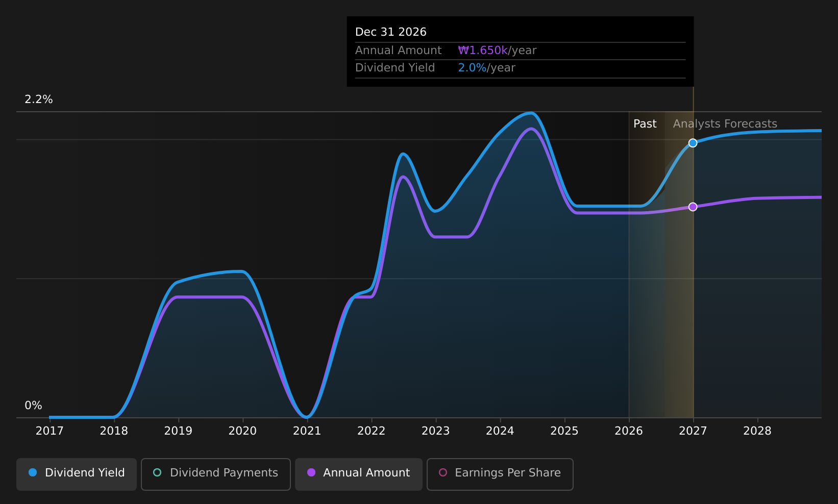Enable the Dividend Payments series

(x=216, y=474)
